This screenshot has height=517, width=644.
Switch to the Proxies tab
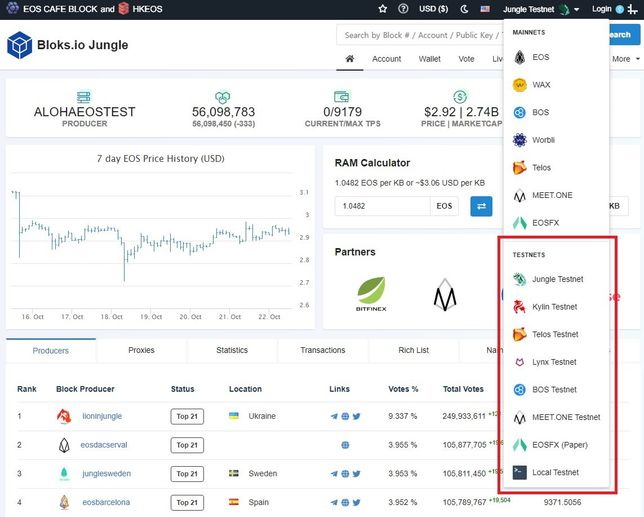[x=141, y=350]
